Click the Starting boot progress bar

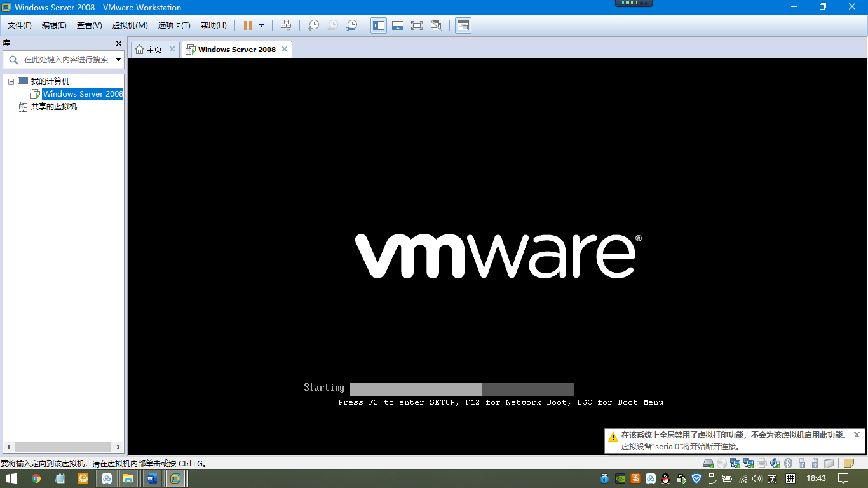(462, 390)
